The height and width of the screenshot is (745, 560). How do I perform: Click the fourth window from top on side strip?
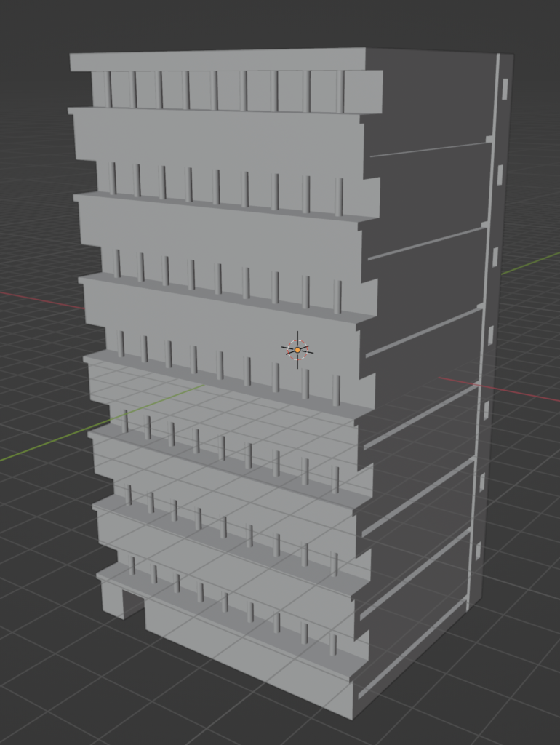point(491,335)
